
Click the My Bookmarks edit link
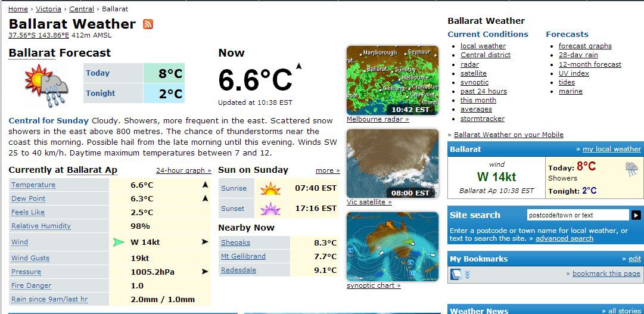634,259
